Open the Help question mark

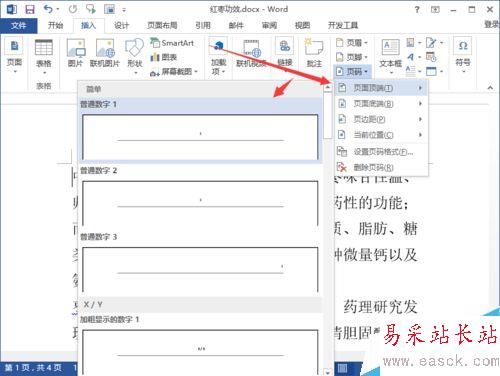point(417,9)
